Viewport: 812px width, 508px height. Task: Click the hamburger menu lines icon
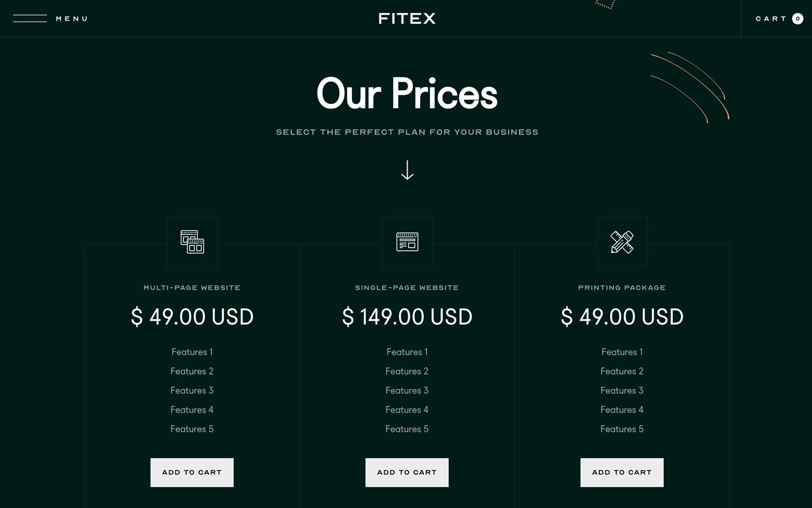(30, 19)
